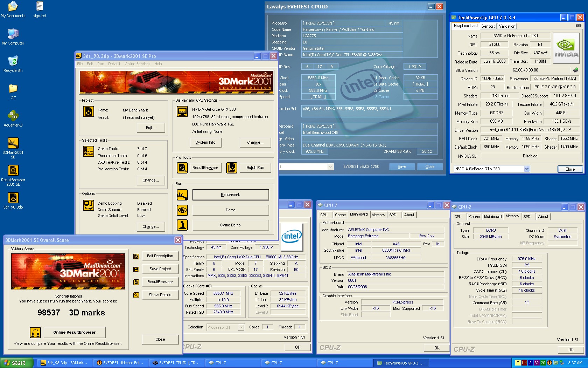The height and width of the screenshot is (368, 588).
Task: Launch 3DMark2001 SE desktop shortcut
Action: point(13,148)
